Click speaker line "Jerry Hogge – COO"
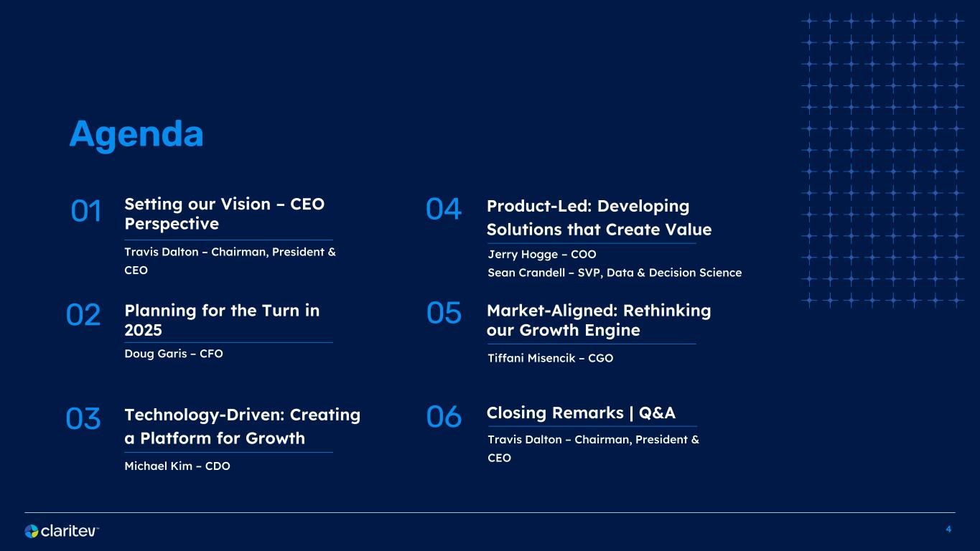The image size is (980, 551). pyautogui.click(x=541, y=255)
